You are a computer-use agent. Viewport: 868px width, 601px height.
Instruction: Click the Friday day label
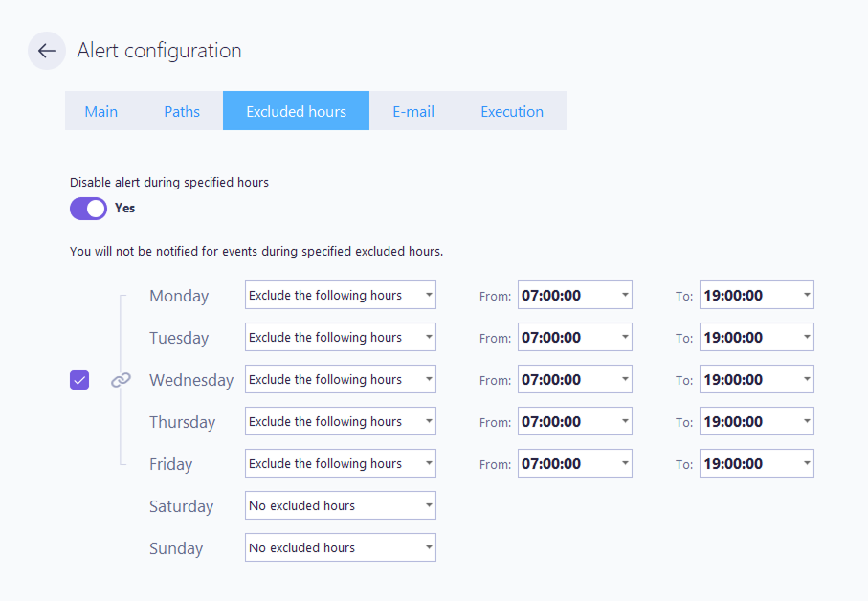point(171,464)
